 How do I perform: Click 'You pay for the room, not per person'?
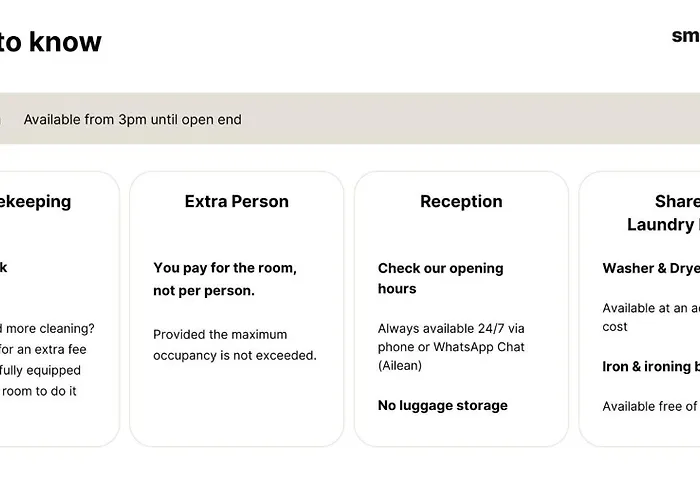click(225, 279)
